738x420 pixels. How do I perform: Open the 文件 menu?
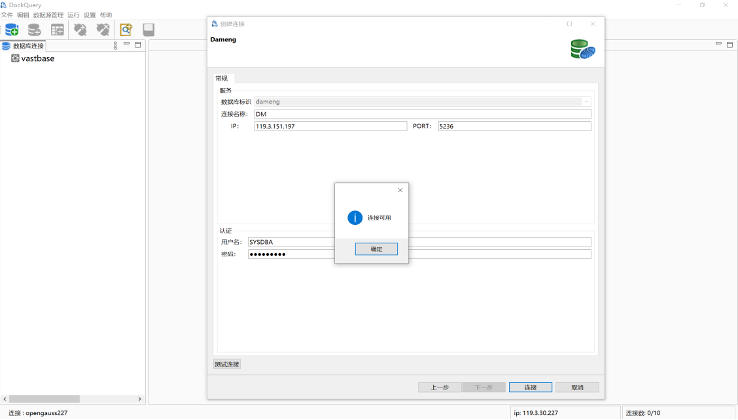click(x=7, y=15)
